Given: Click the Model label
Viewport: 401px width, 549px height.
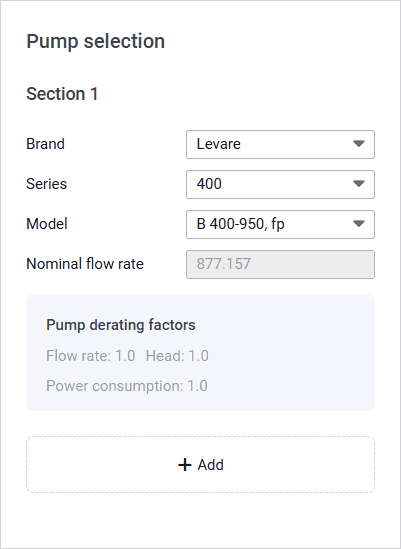Looking at the screenshot, I should (x=47, y=224).
